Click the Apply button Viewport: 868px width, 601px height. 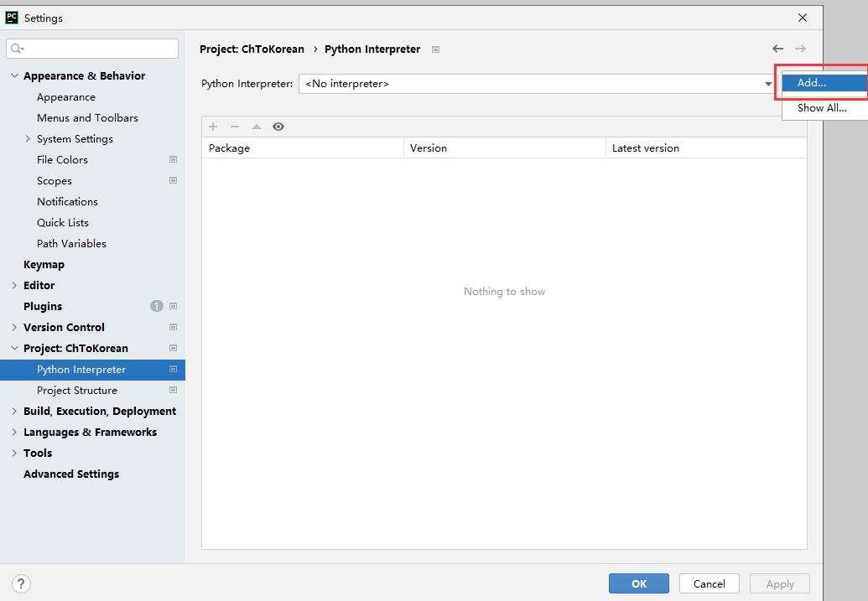pos(780,584)
